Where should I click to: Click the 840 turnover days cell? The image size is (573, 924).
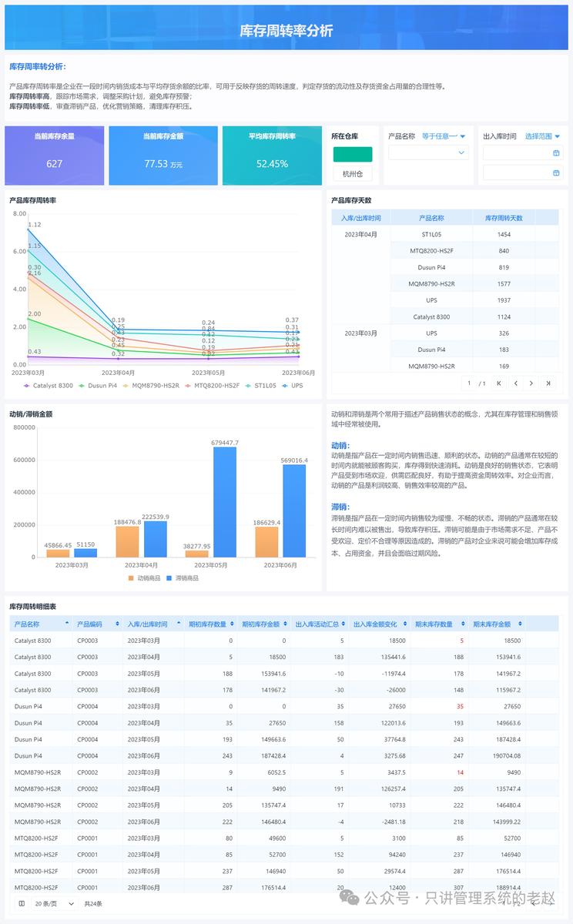tap(504, 251)
